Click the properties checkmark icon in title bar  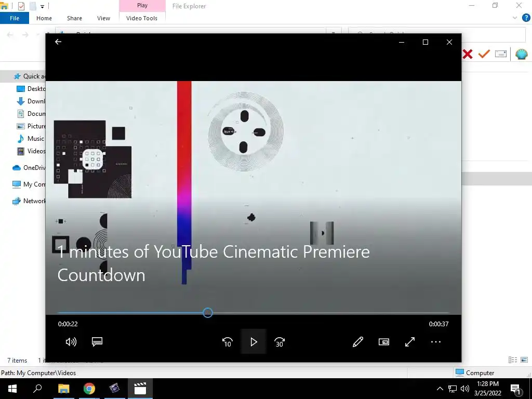[21, 6]
